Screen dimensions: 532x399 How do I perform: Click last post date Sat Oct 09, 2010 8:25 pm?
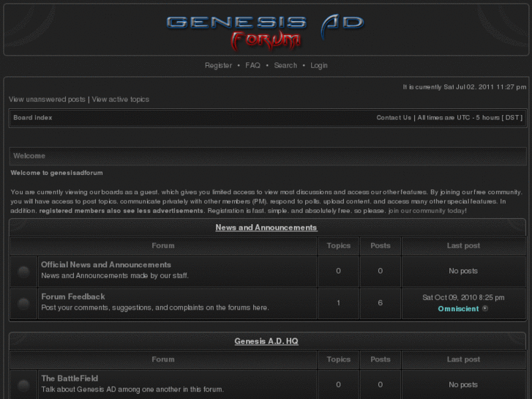click(463, 297)
